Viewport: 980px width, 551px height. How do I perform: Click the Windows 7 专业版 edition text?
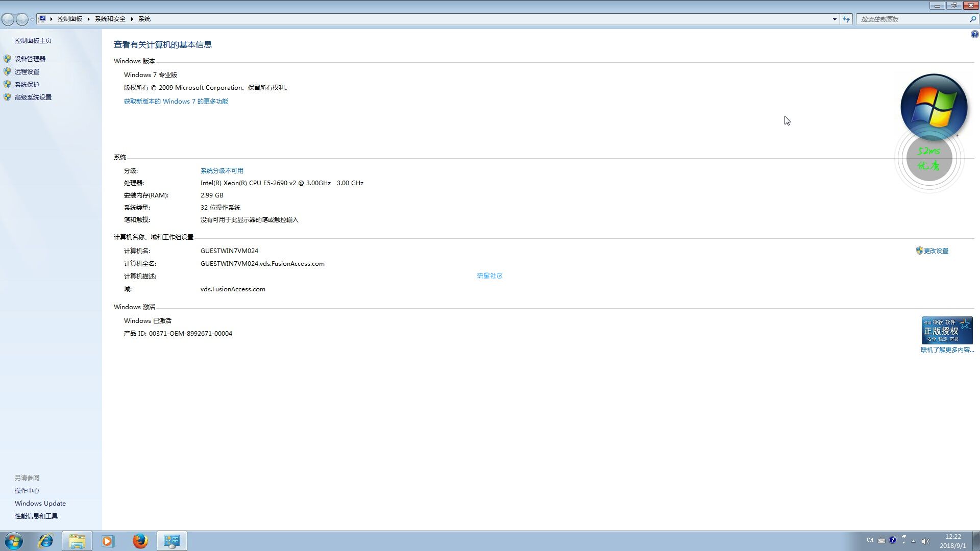coord(151,74)
